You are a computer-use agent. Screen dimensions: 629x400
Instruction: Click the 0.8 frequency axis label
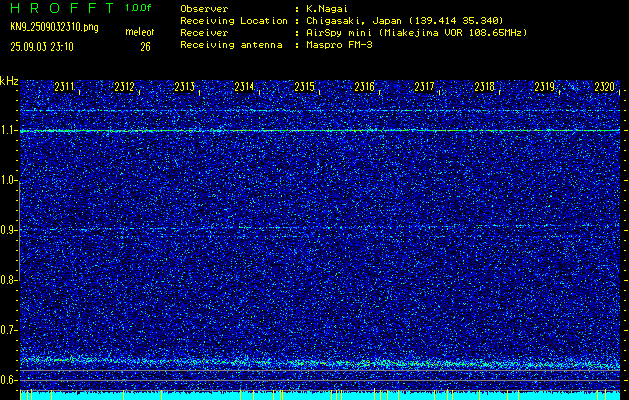[8, 280]
